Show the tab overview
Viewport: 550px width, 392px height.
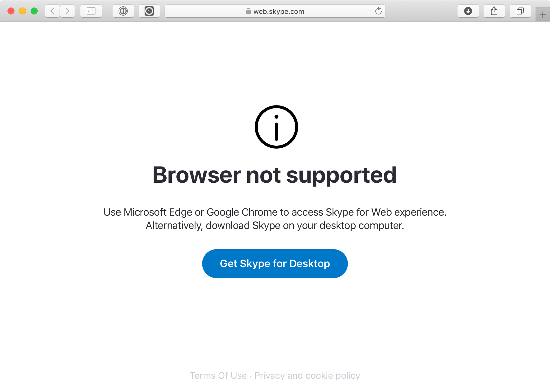[520, 11]
